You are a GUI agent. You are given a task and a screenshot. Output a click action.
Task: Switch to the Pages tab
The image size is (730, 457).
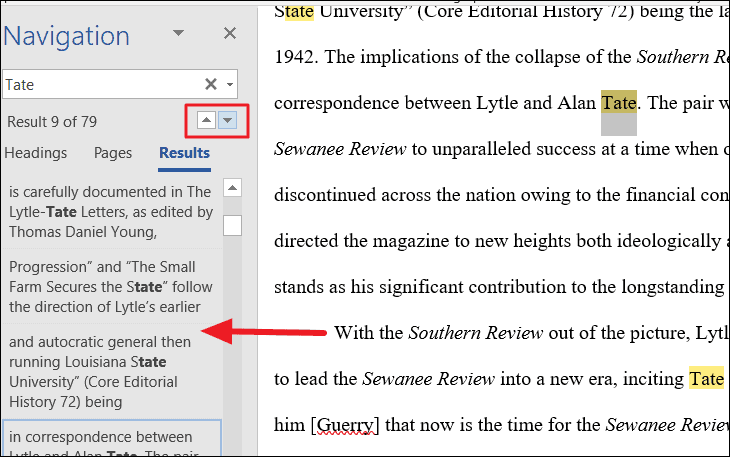[113, 153]
